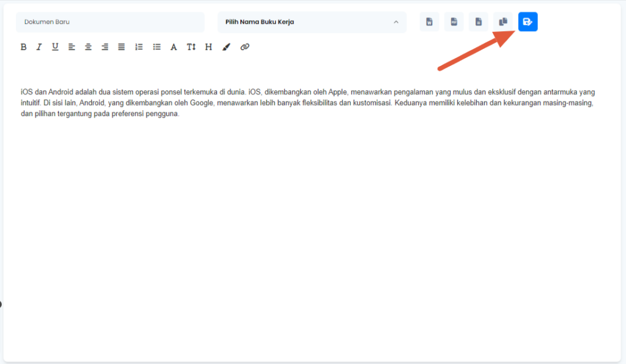This screenshot has height=364, width=626.
Task: Export document as plain text file
Action: (x=479, y=22)
